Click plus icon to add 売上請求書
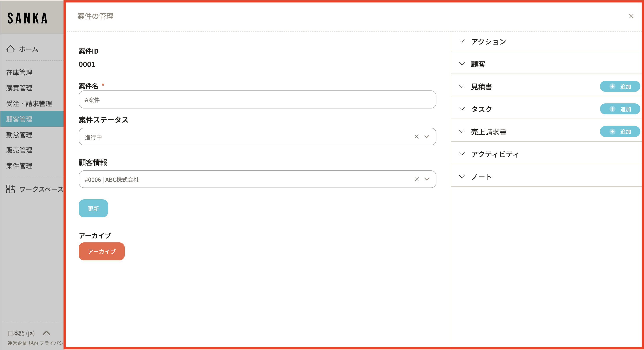The width and height of the screenshot is (644, 350). pos(612,132)
